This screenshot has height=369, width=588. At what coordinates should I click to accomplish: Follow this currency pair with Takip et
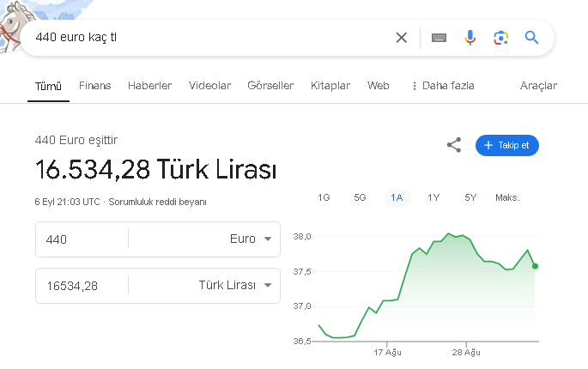(x=507, y=145)
